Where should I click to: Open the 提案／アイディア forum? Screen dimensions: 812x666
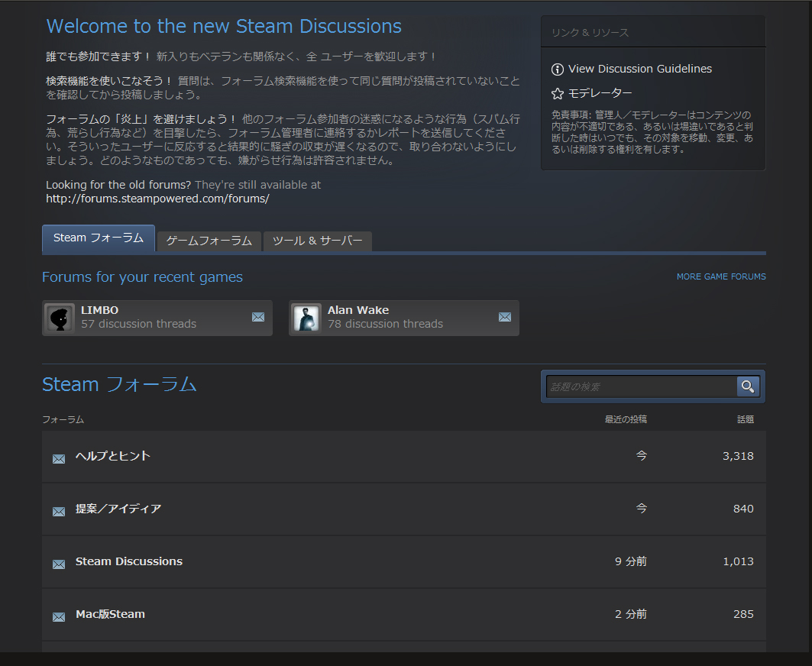(x=118, y=509)
